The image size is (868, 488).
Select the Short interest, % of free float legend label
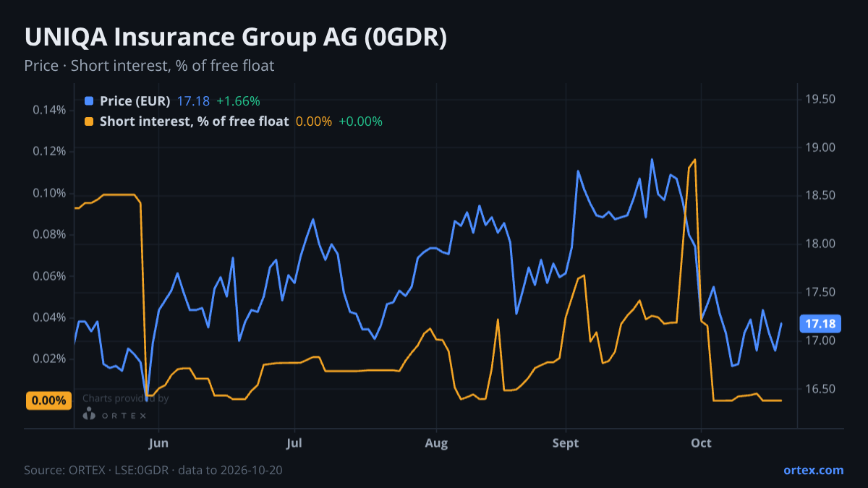click(195, 121)
